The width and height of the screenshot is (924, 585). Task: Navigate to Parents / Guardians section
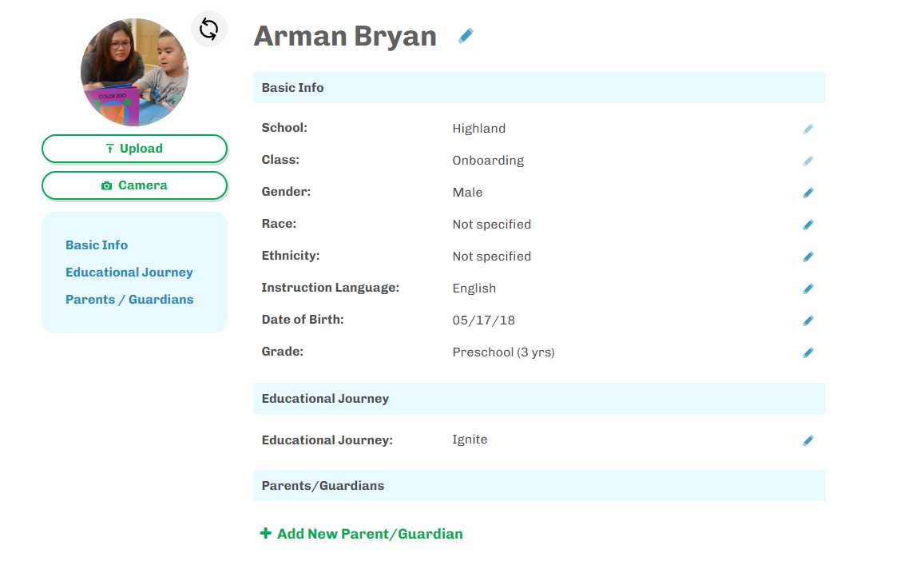129,300
